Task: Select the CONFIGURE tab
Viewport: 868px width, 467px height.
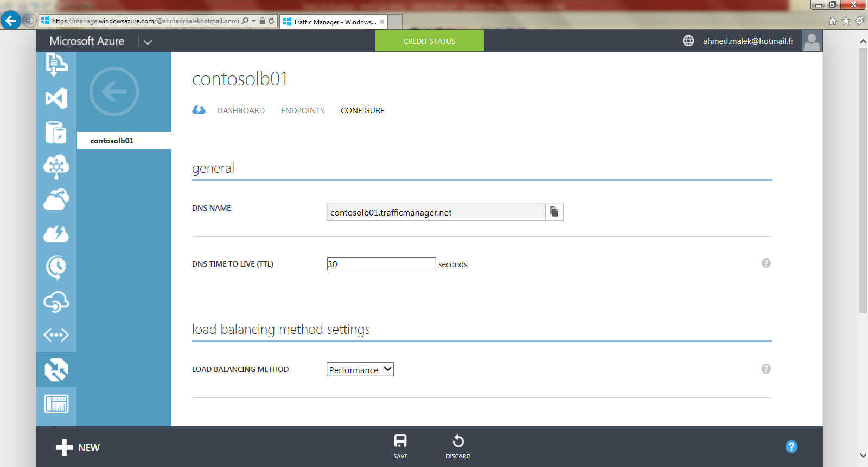Action: pos(362,111)
